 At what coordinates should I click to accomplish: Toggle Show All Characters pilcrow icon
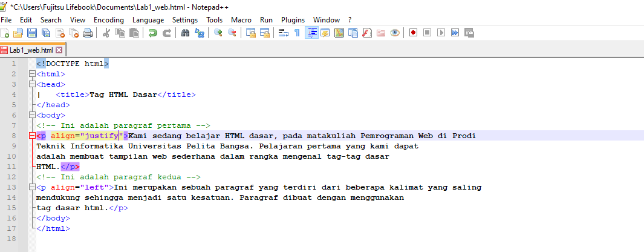coord(298,33)
